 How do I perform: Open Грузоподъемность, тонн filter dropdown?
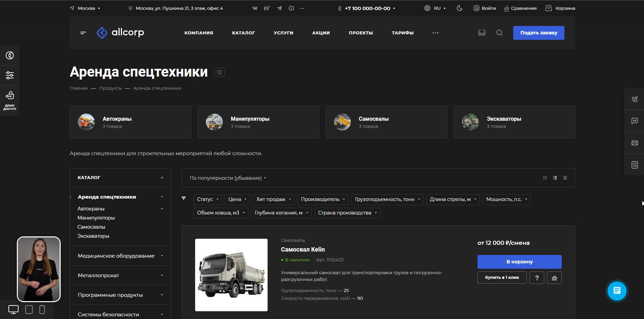pos(387,199)
